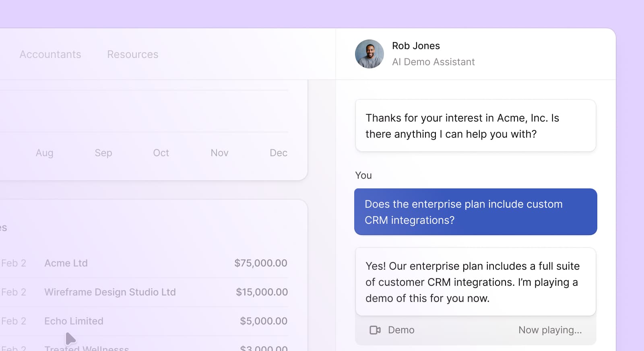Click the Oct month on chart axis
Image resolution: width=644 pixels, height=351 pixels.
[x=161, y=153]
